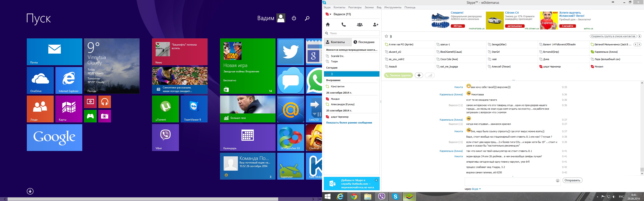Mark conversation as favorite with the star

[x=386, y=36]
